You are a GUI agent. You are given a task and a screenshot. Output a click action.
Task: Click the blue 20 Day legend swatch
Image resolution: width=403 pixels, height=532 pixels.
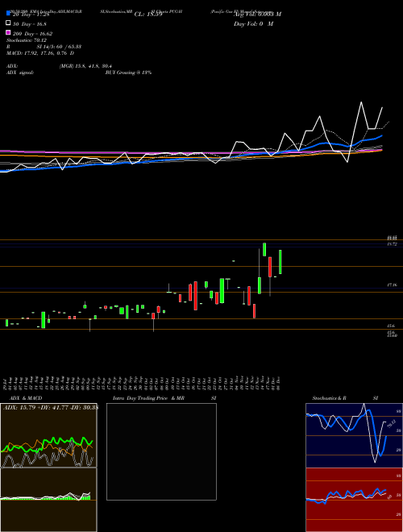(8, 14)
